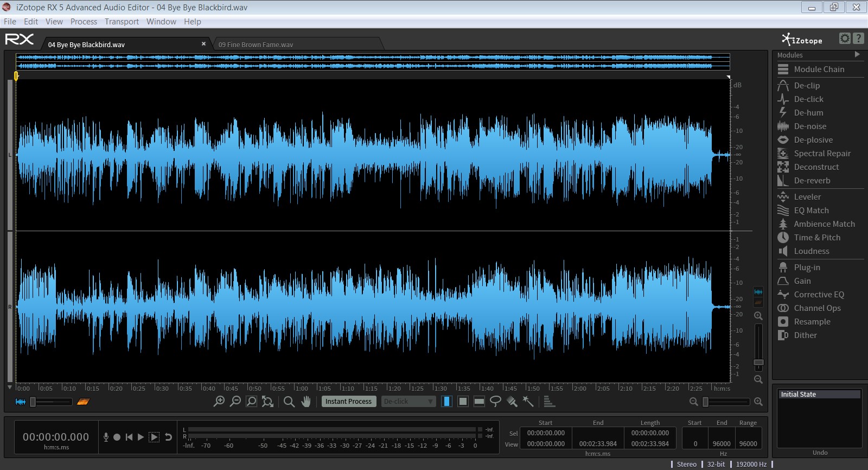Open the Module Chain
The width and height of the screenshot is (868, 470).
pos(819,69)
